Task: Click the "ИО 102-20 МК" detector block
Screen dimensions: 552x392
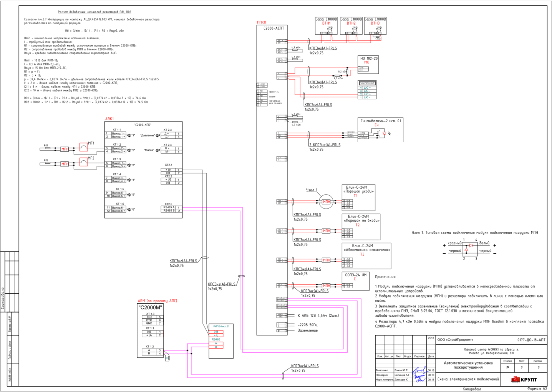Action: coord(368,65)
